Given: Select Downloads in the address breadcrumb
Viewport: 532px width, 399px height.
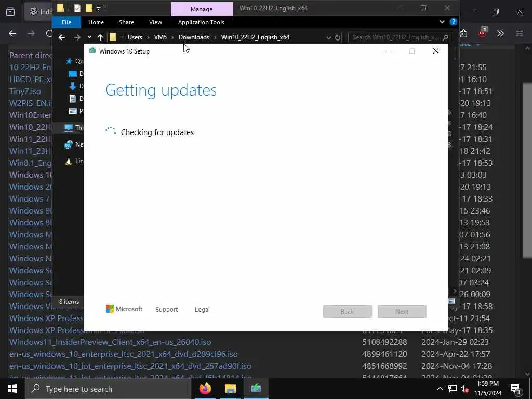Looking at the screenshot, I should (x=194, y=37).
